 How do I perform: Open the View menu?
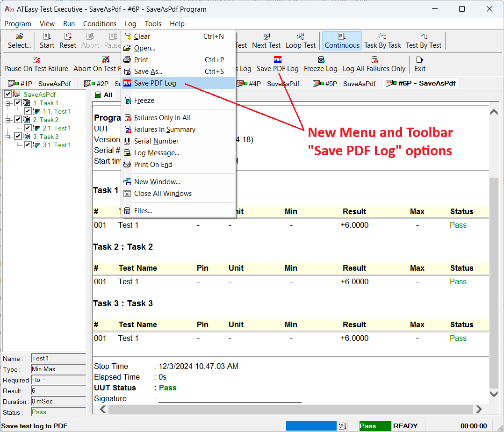click(x=47, y=24)
